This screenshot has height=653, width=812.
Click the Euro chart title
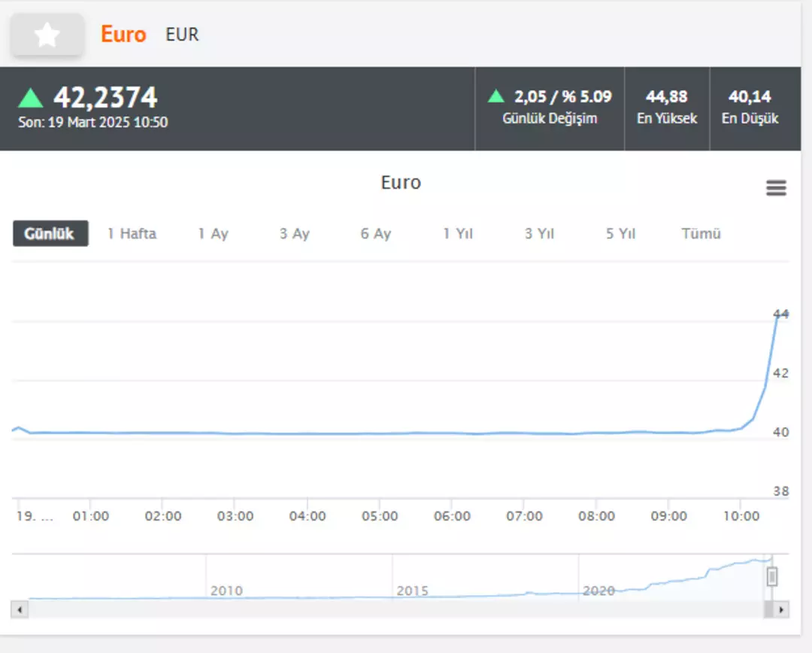[401, 182]
